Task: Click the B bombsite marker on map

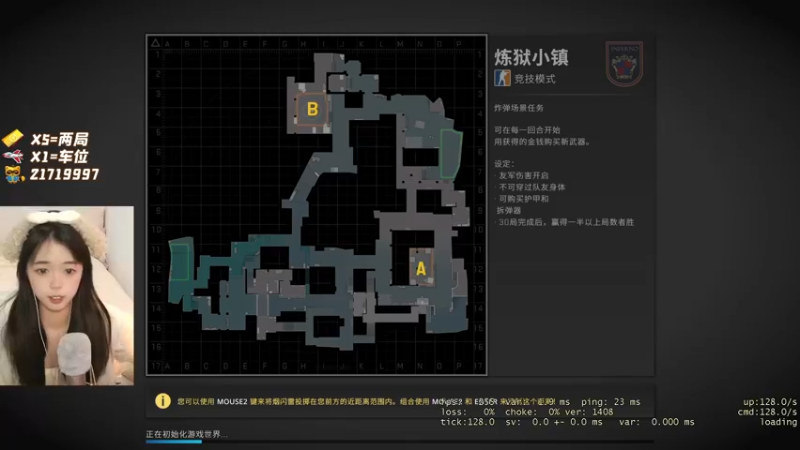Action: pyautogui.click(x=312, y=109)
